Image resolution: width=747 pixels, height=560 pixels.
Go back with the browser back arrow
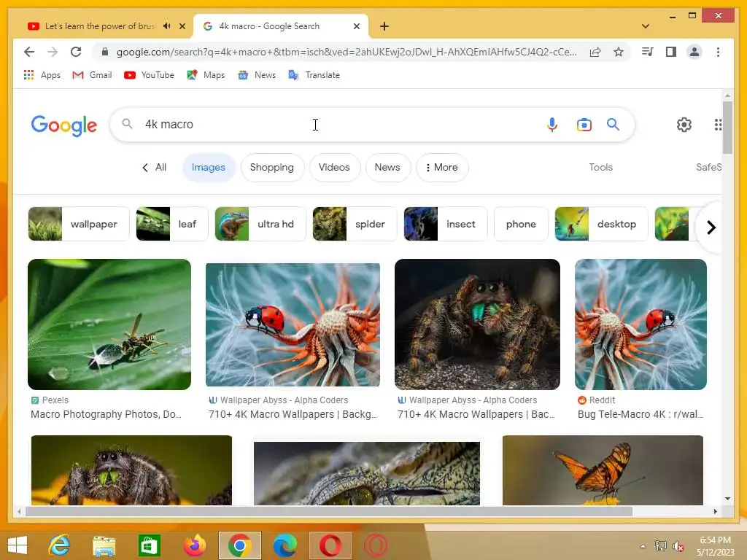point(29,52)
